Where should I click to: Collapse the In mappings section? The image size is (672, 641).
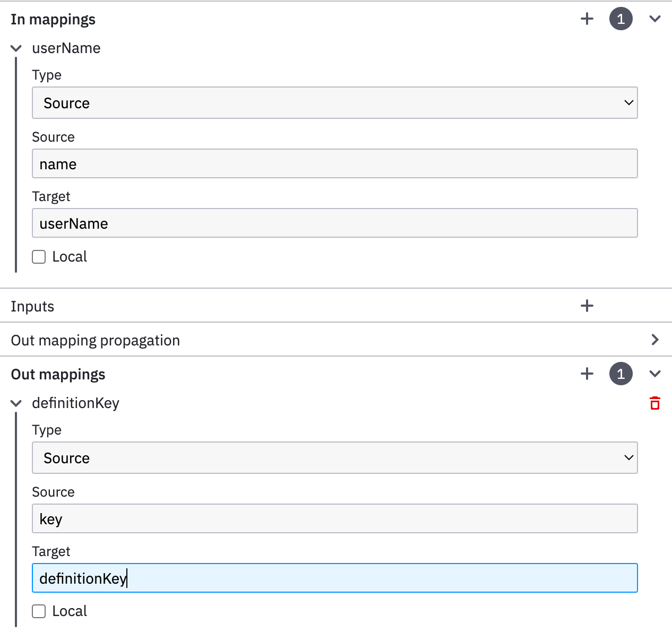tap(655, 19)
